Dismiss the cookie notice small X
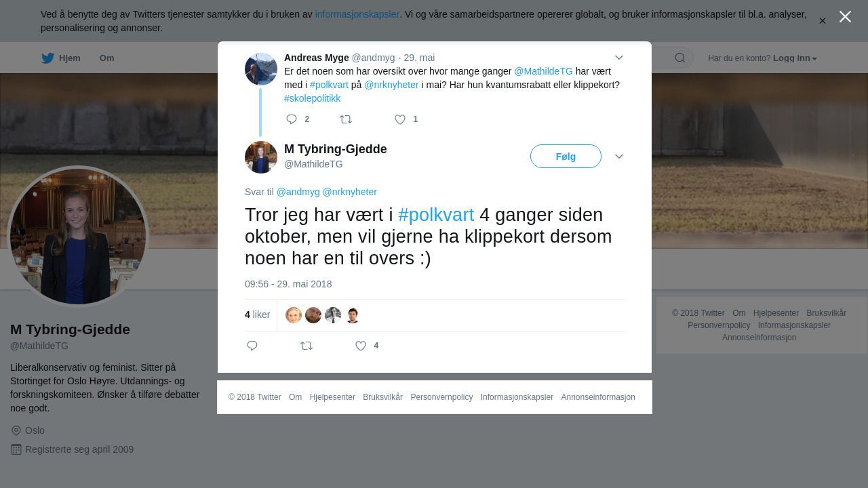 pyautogui.click(x=822, y=21)
